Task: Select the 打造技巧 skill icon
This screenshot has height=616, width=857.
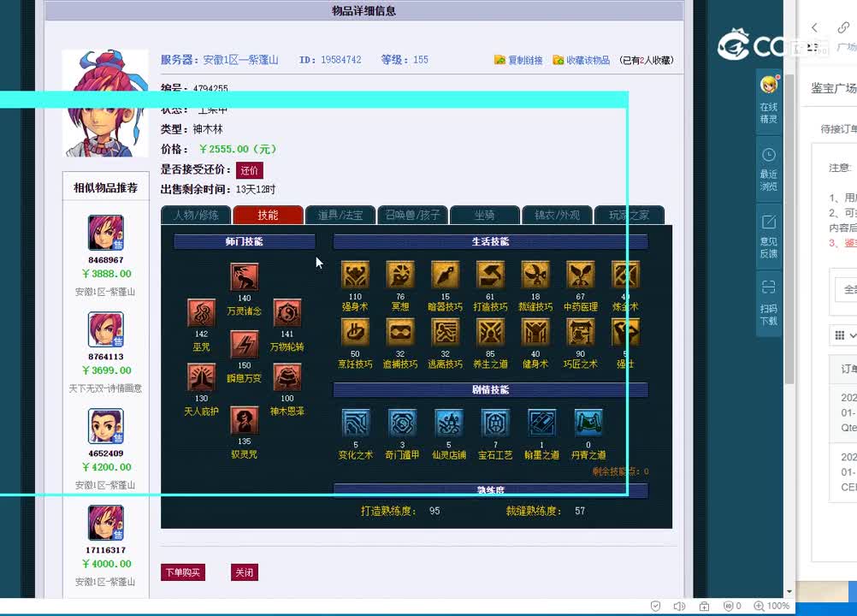Action: click(490, 275)
